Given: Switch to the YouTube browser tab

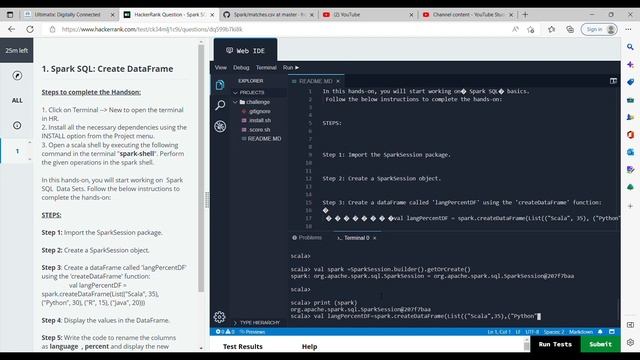Looking at the screenshot, I should 369,15.
